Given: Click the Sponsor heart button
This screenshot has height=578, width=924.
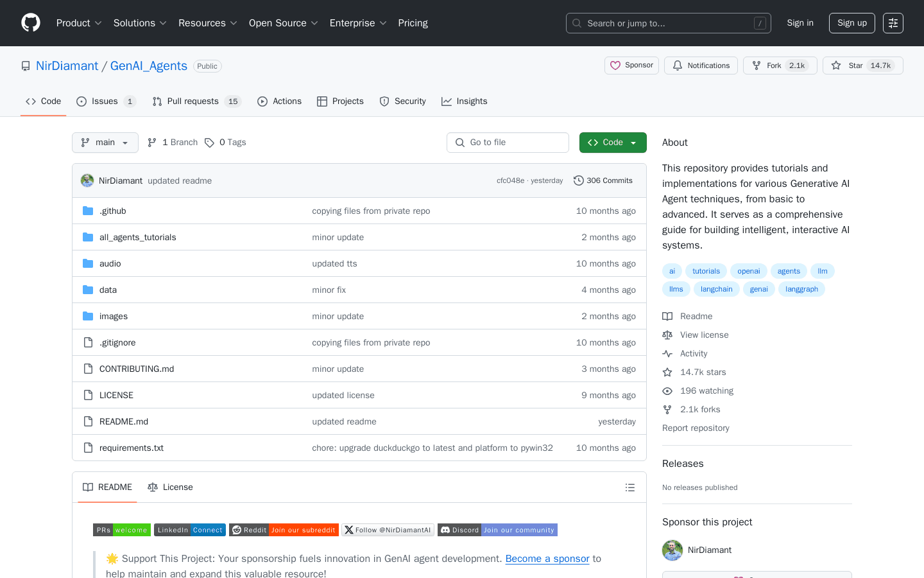Looking at the screenshot, I should 631,66.
